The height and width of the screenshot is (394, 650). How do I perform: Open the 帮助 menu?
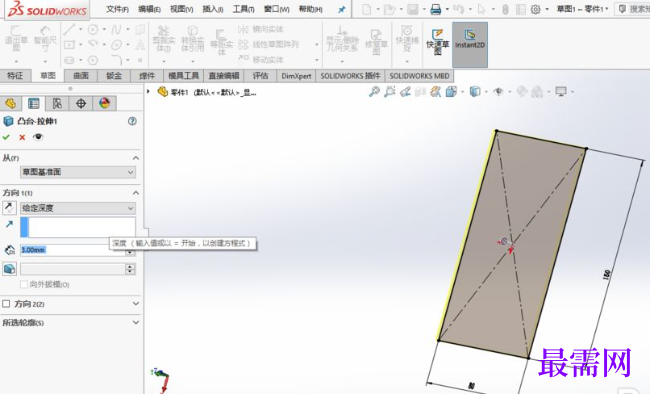(x=310, y=9)
